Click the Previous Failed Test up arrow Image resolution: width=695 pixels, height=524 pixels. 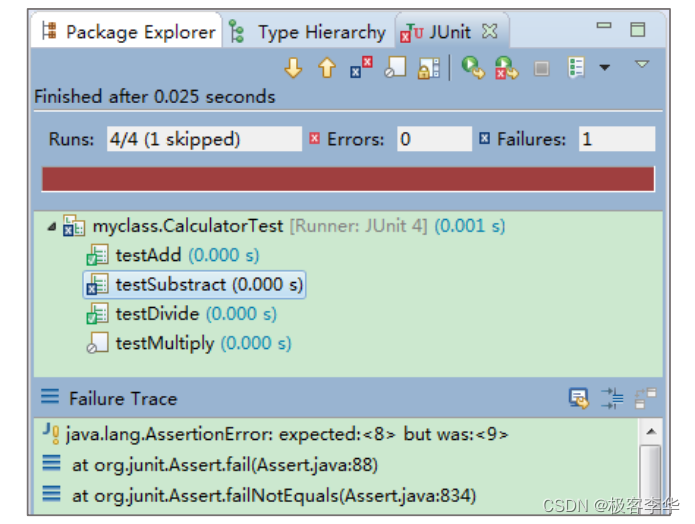point(327,68)
